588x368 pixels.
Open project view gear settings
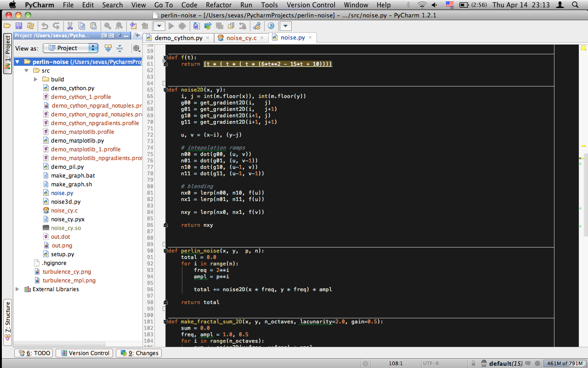click(x=136, y=48)
